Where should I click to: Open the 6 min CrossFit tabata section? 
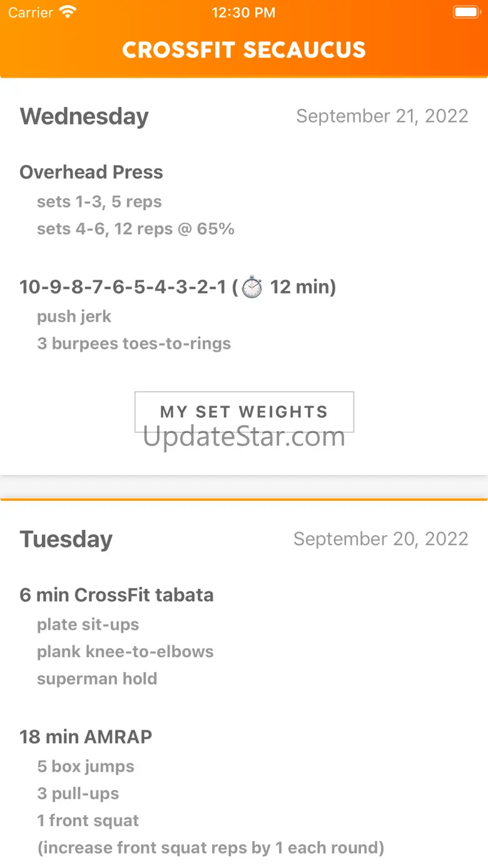(x=116, y=595)
